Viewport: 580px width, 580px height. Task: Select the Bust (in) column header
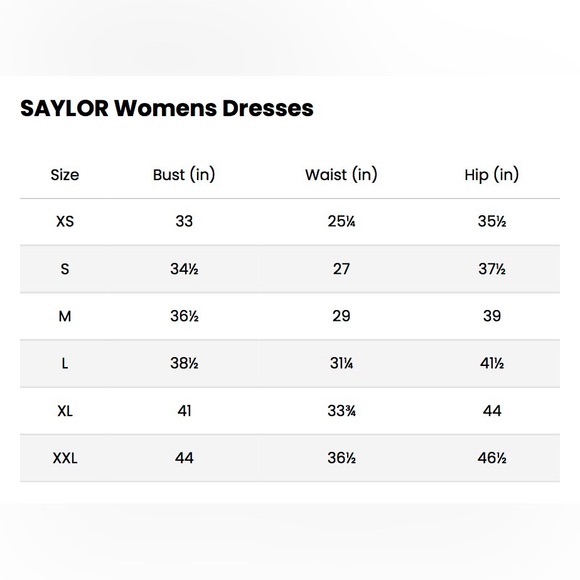184,174
